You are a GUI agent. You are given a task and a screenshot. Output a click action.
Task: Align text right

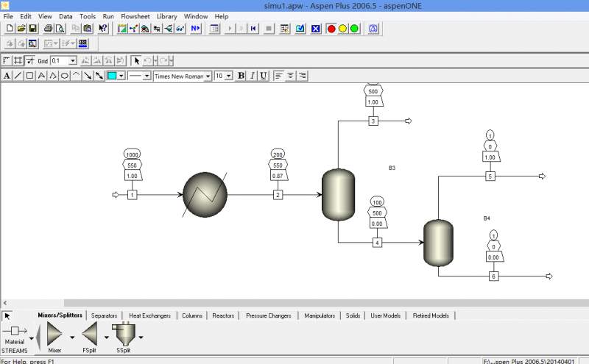click(x=302, y=76)
